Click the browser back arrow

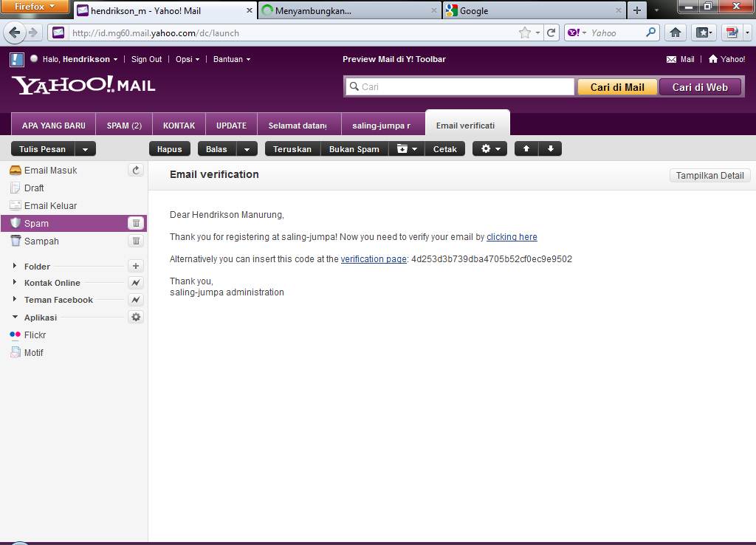coord(14,32)
